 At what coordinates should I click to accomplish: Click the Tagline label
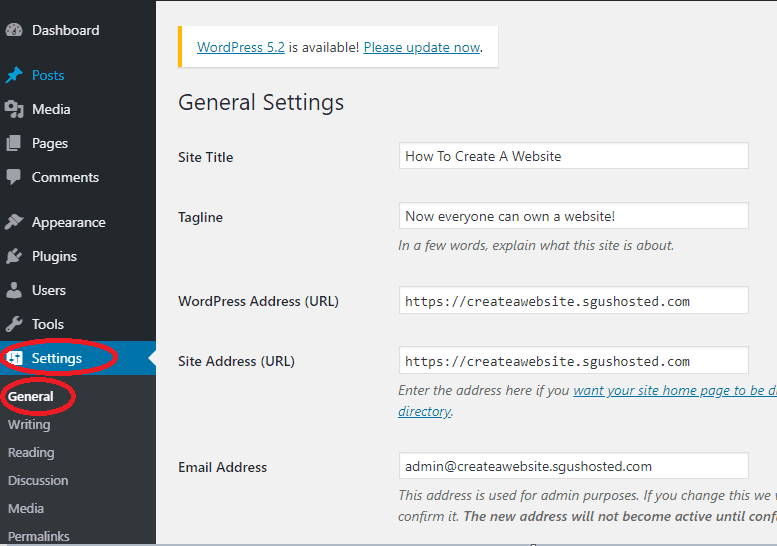tap(200, 218)
